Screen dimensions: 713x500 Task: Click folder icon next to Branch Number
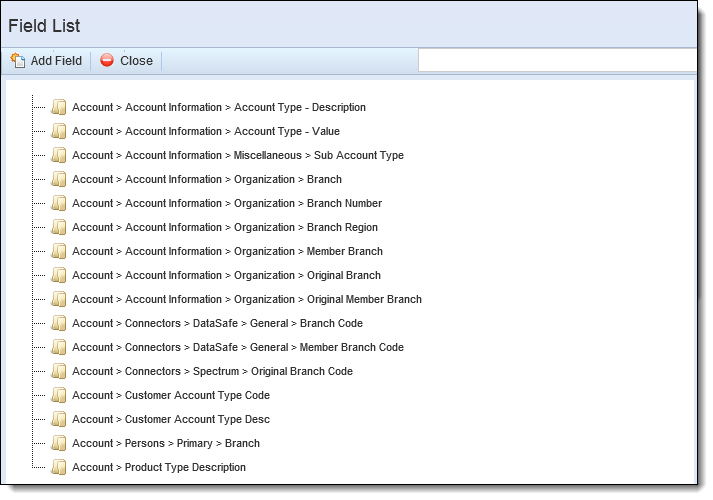click(59, 203)
